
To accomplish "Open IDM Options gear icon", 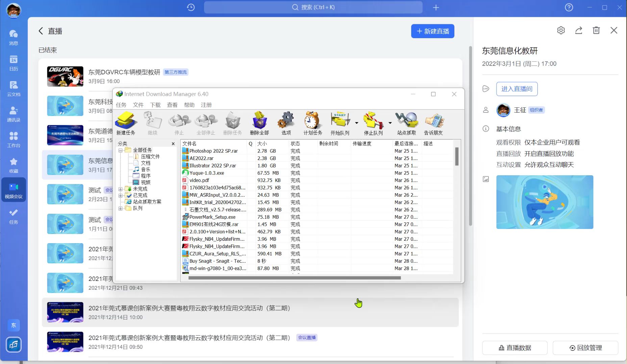I will pyautogui.click(x=286, y=124).
